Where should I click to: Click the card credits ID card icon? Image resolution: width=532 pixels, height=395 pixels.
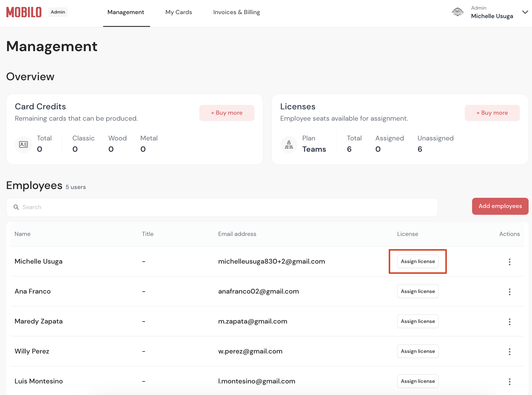(x=23, y=144)
